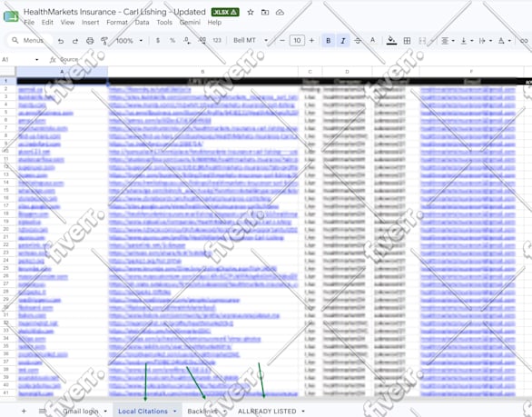Open the Sheets home icon
This screenshot has height=417, width=532.
11,16
